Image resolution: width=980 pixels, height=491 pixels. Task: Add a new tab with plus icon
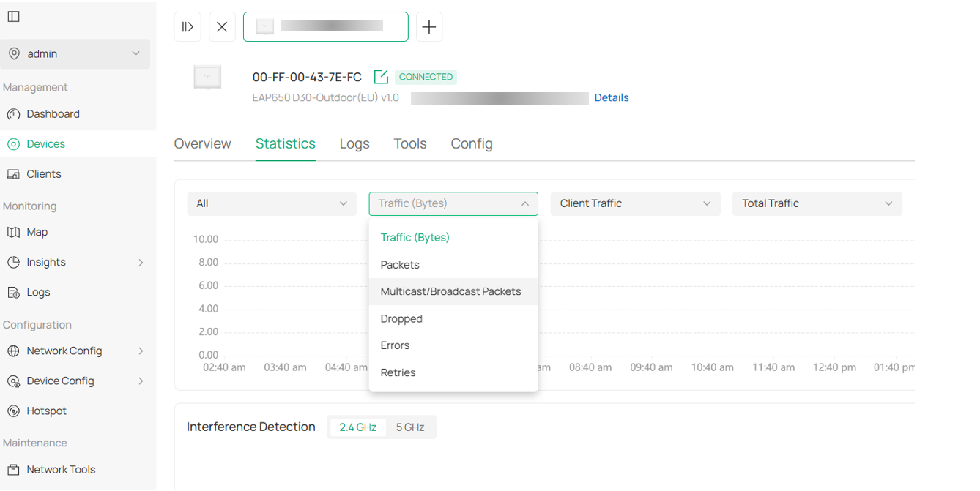pos(429,27)
